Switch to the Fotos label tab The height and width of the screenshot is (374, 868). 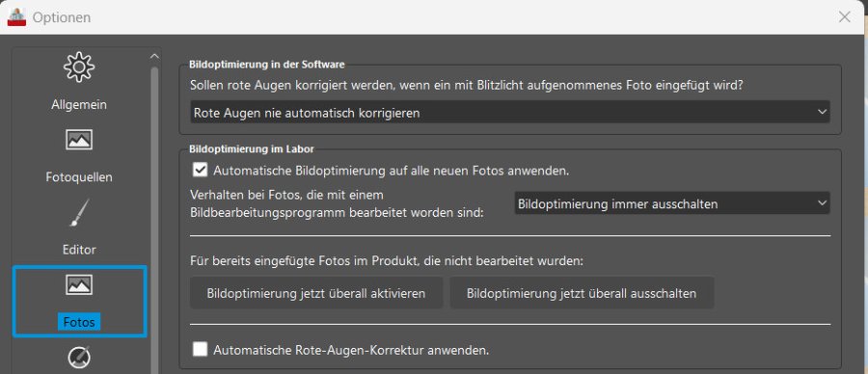79,322
